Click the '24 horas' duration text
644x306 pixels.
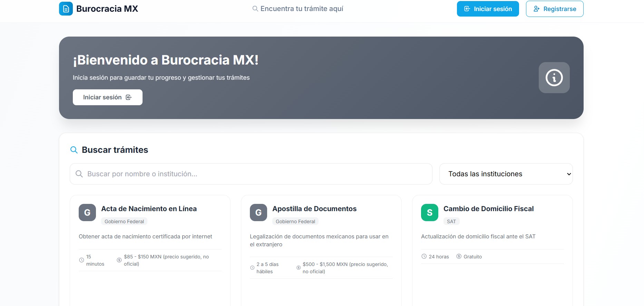click(x=439, y=257)
